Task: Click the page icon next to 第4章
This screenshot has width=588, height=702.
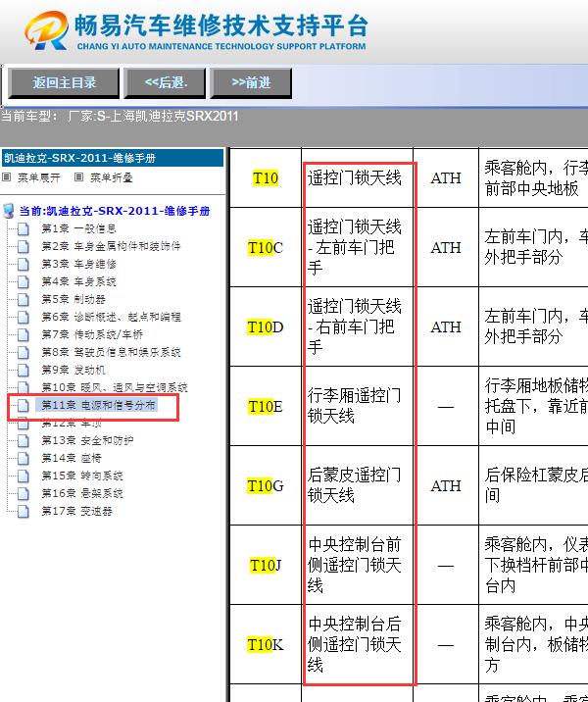Action: [x=24, y=281]
